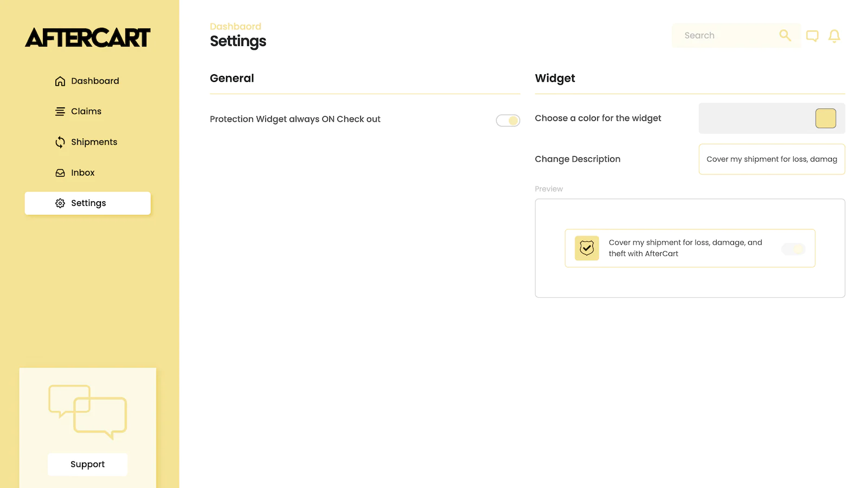Image resolution: width=868 pixels, height=488 pixels.
Task: Open notifications bell icon
Action: tap(834, 36)
